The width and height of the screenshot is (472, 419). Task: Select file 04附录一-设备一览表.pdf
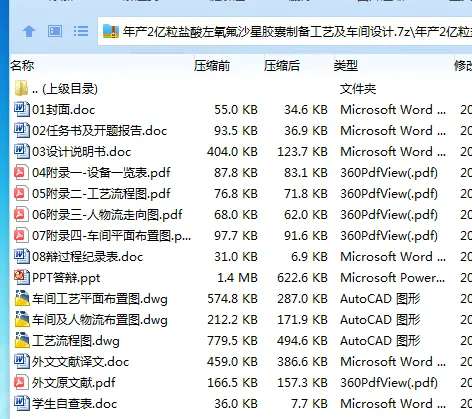(101, 173)
